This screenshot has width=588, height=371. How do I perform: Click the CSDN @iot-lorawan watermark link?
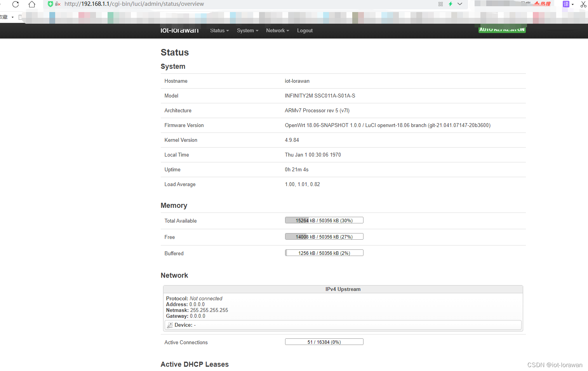[555, 365]
